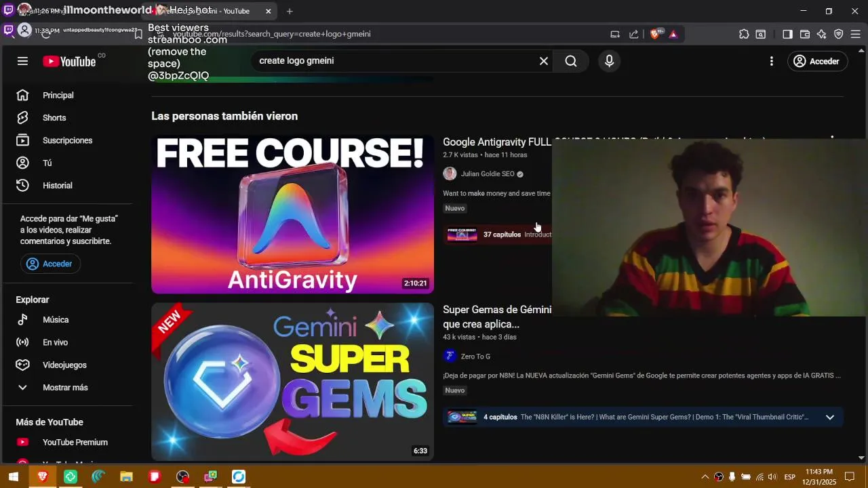Image resolution: width=868 pixels, height=488 pixels.
Task: Expand the 4 capítulos chevron
Action: click(829, 418)
